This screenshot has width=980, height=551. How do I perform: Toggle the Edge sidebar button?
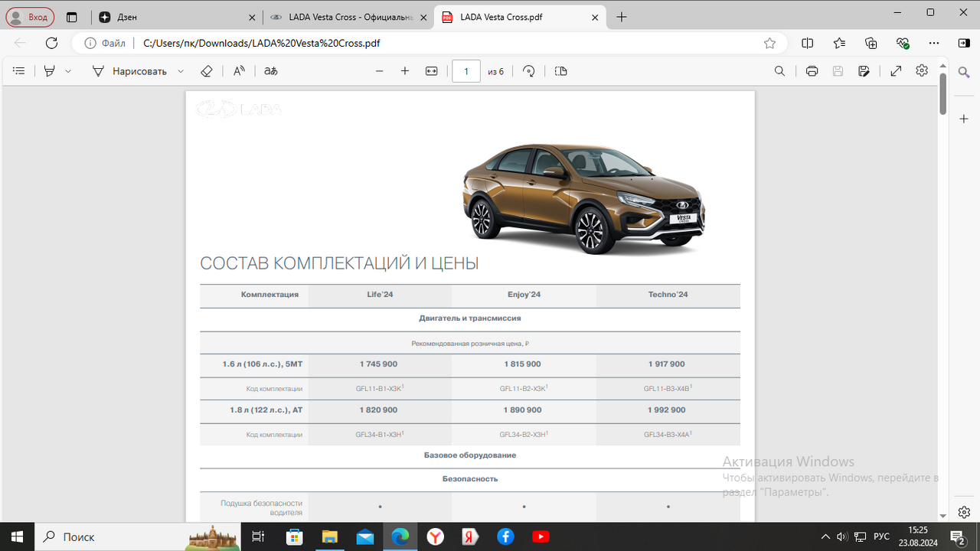(964, 43)
